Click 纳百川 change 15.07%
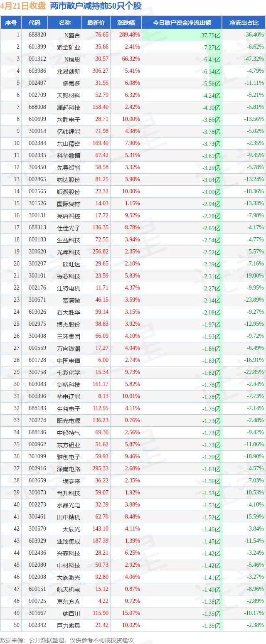Image resolution: width=266 pixels, height=644 pixels. point(132,613)
